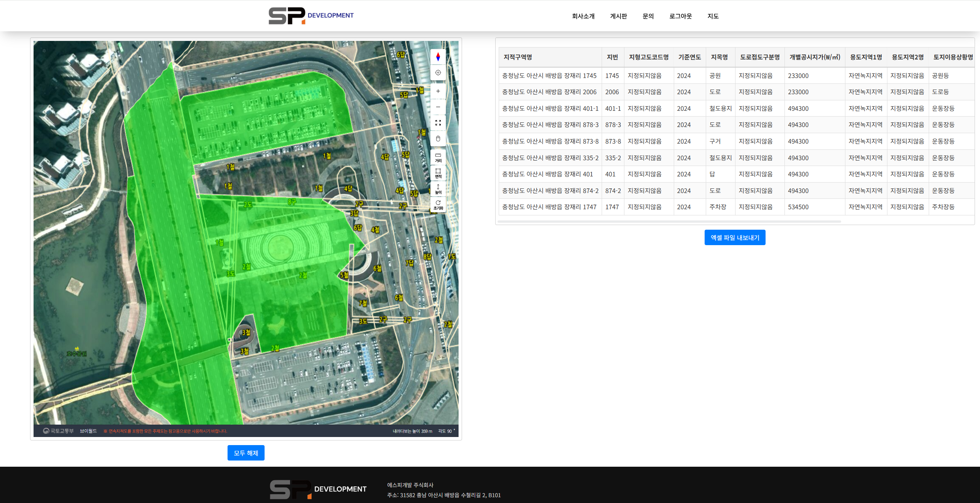Select the current location crosshair icon

[x=438, y=72]
